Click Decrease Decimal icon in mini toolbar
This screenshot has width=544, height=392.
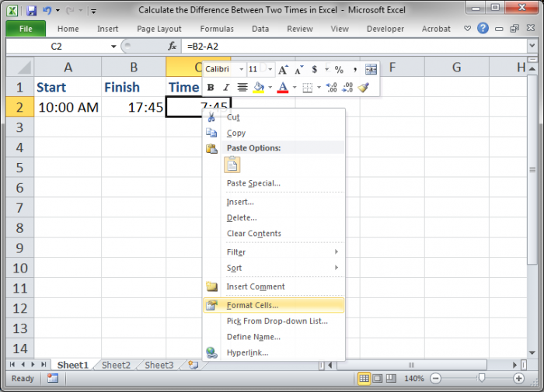pyautogui.click(x=347, y=88)
